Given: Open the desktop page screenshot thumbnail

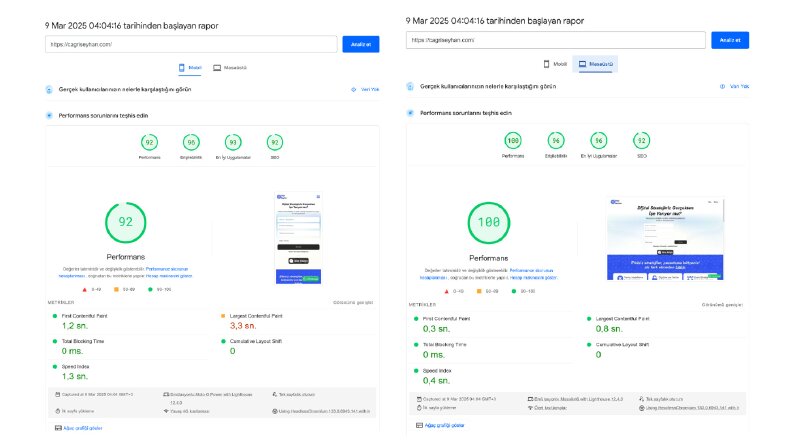Looking at the screenshot, I should [666, 239].
